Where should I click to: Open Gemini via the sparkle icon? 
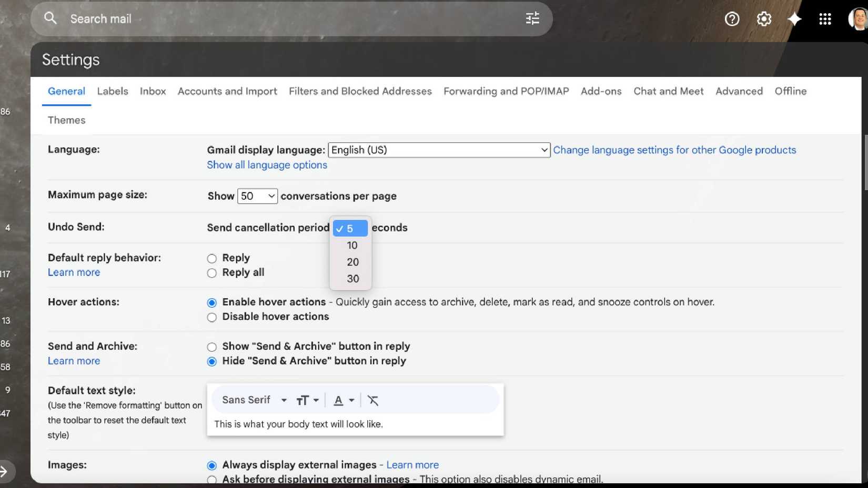(x=795, y=19)
